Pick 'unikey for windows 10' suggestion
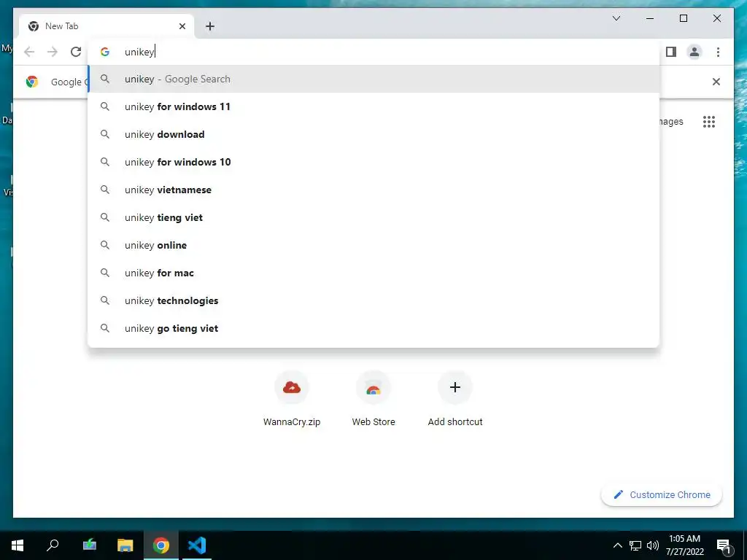747x560 pixels. 373,162
